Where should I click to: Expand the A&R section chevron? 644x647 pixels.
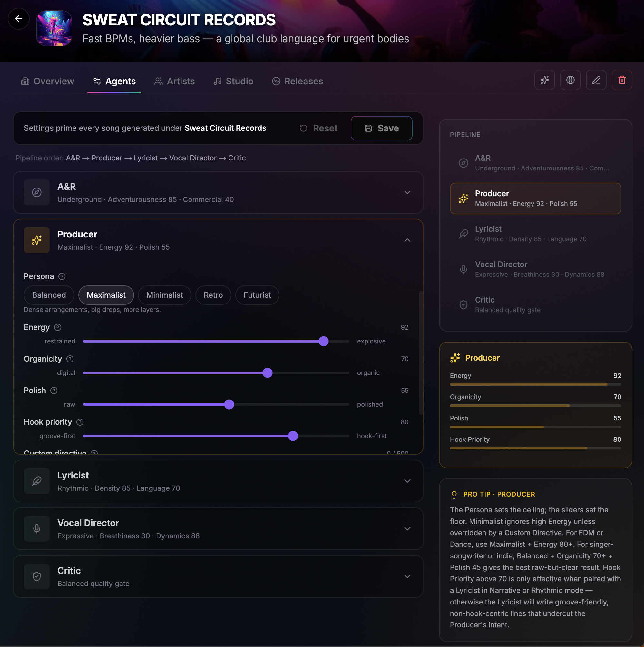pyautogui.click(x=407, y=192)
